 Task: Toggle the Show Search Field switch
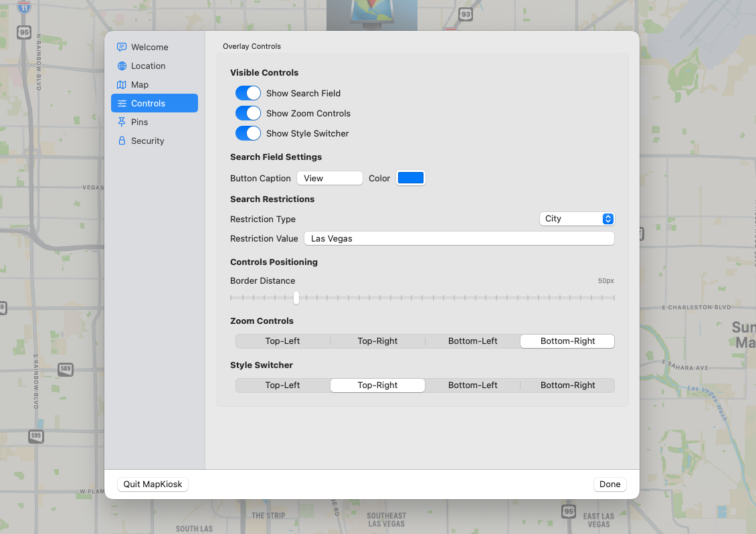(248, 93)
